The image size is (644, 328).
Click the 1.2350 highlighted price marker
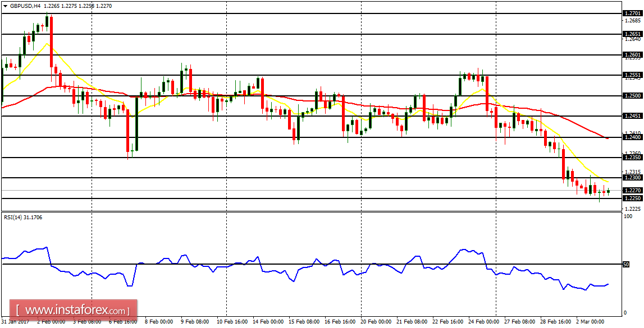coord(633,156)
